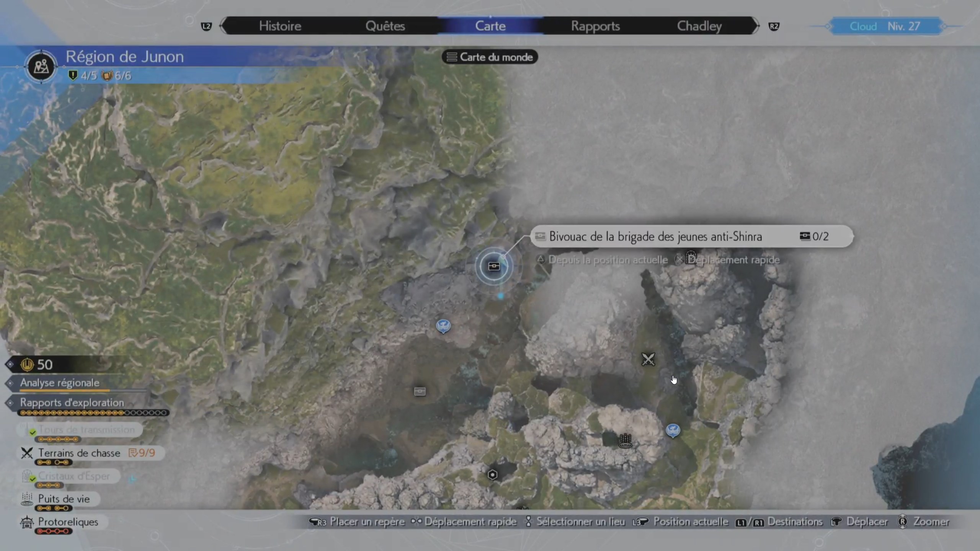Screen dimensions: 980x551
Task: Click the Chocobo icon in the lower right
Action: (x=673, y=430)
